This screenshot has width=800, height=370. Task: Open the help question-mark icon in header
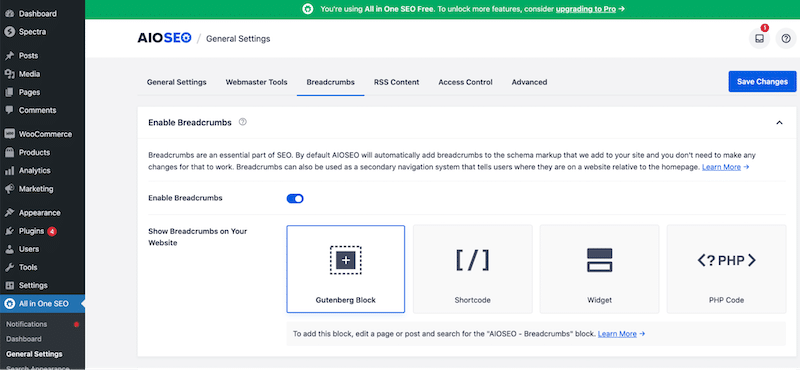786,39
